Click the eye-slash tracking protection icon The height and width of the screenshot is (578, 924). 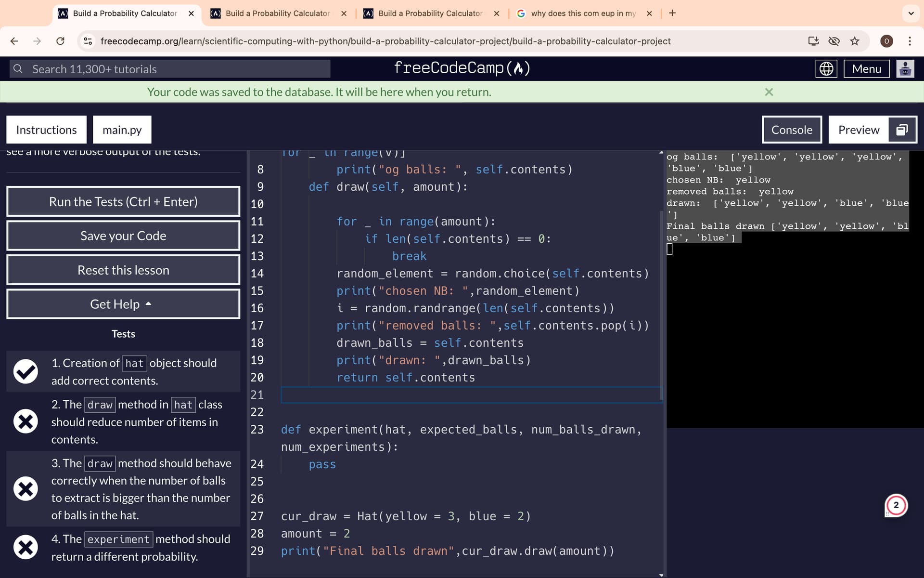pyautogui.click(x=834, y=41)
